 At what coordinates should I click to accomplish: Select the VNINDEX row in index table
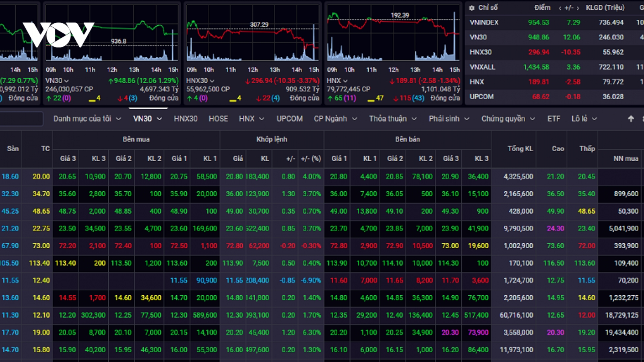tap(555, 23)
